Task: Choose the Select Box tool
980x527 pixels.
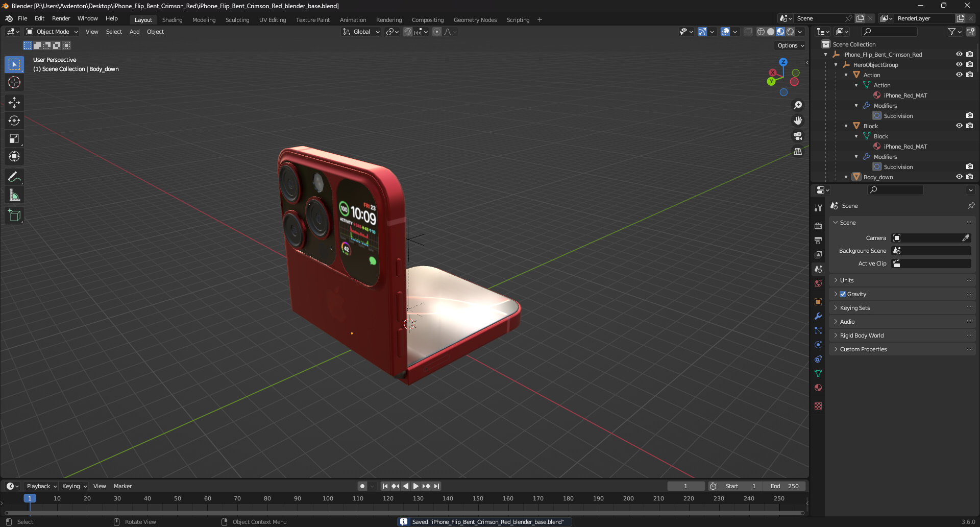Action: [14, 64]
